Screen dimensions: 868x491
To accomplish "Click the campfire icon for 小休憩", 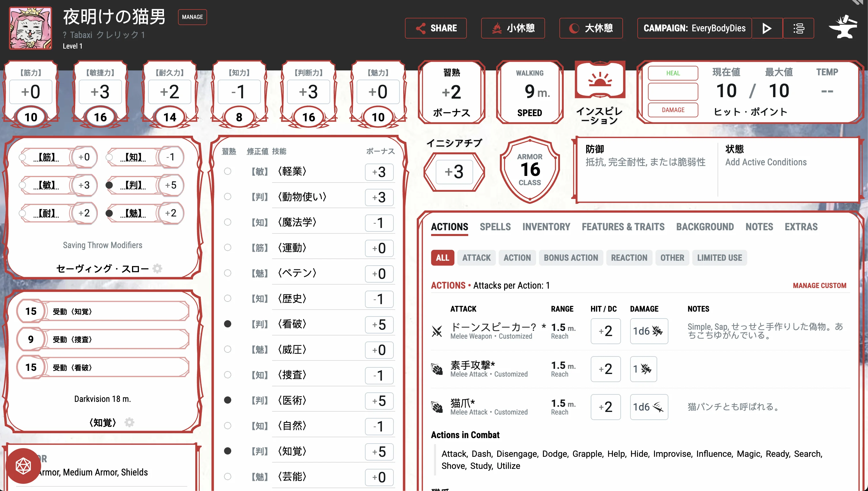I will point(497,28).
